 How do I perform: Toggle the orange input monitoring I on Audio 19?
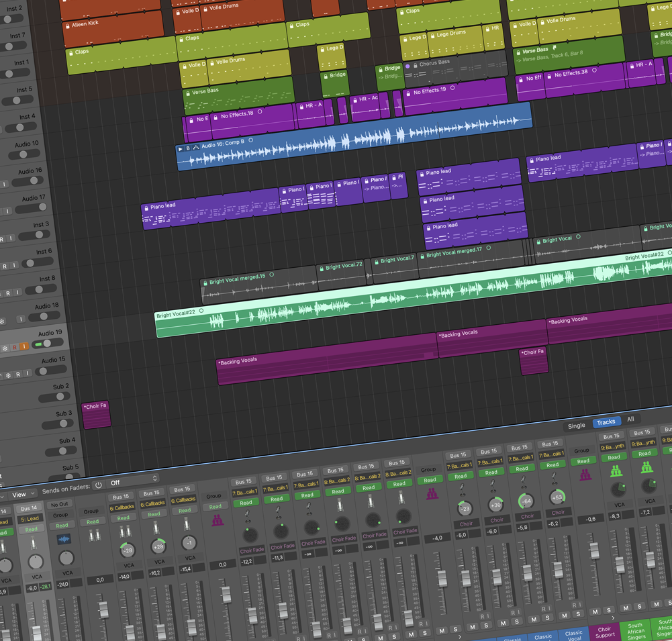[x=24, y=346]
